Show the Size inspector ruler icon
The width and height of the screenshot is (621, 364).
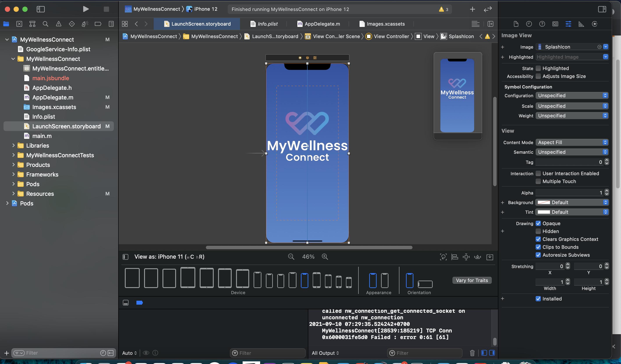click(x=581, y=24)
